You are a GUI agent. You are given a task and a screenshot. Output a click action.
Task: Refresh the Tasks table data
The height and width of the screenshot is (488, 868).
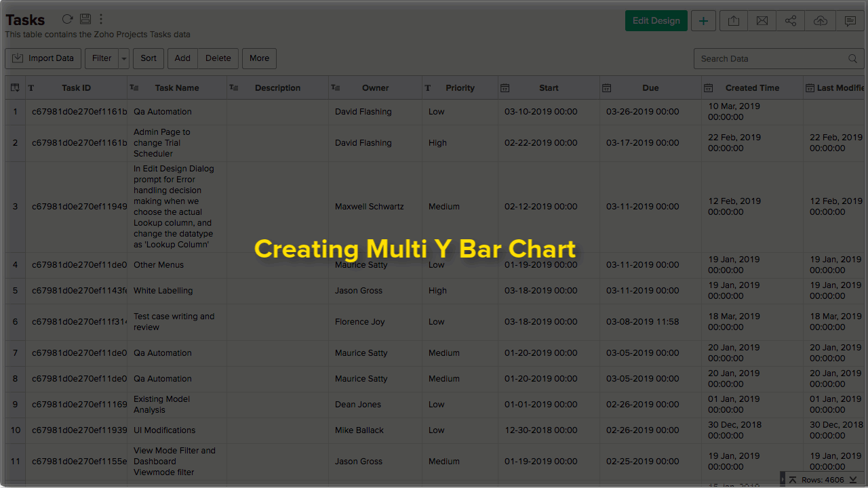point(66,19)
